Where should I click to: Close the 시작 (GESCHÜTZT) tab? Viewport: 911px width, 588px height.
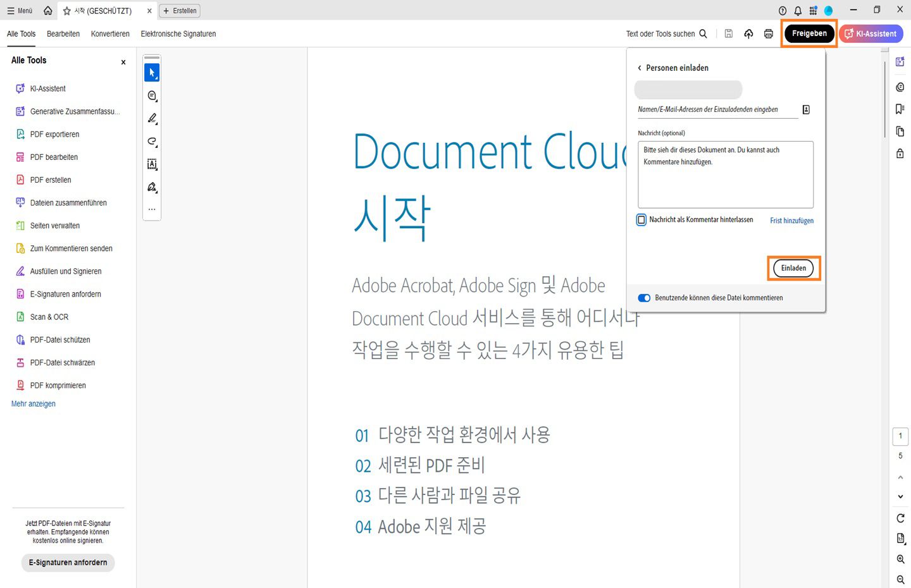pyautogui.click(x=149, y=11)
